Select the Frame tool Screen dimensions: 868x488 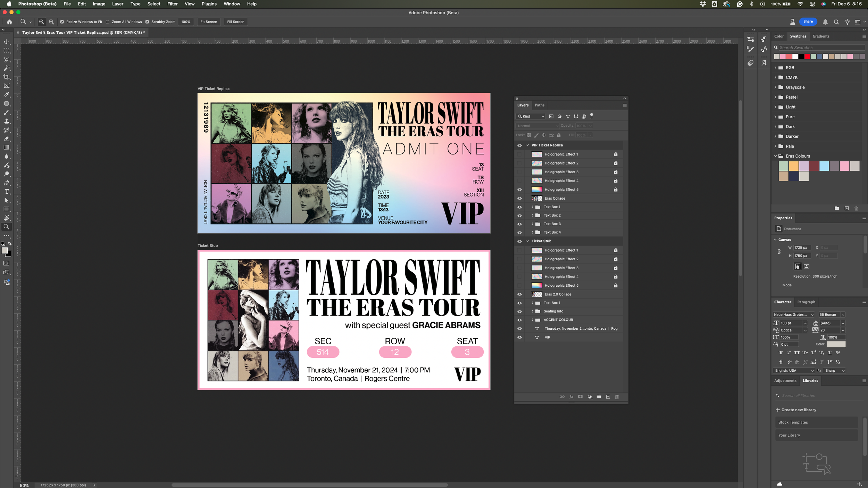(6, 86)
